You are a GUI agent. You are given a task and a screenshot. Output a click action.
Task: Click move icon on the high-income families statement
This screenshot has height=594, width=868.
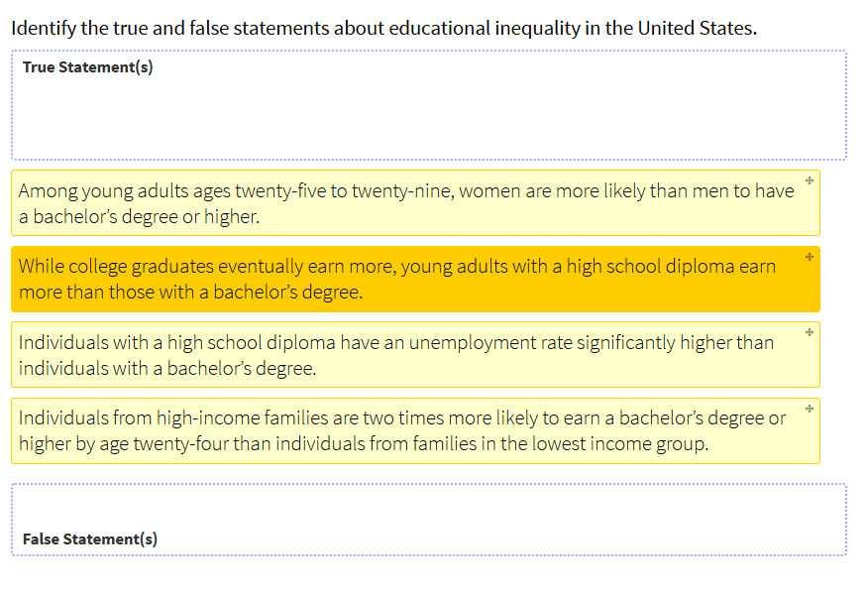810,408
